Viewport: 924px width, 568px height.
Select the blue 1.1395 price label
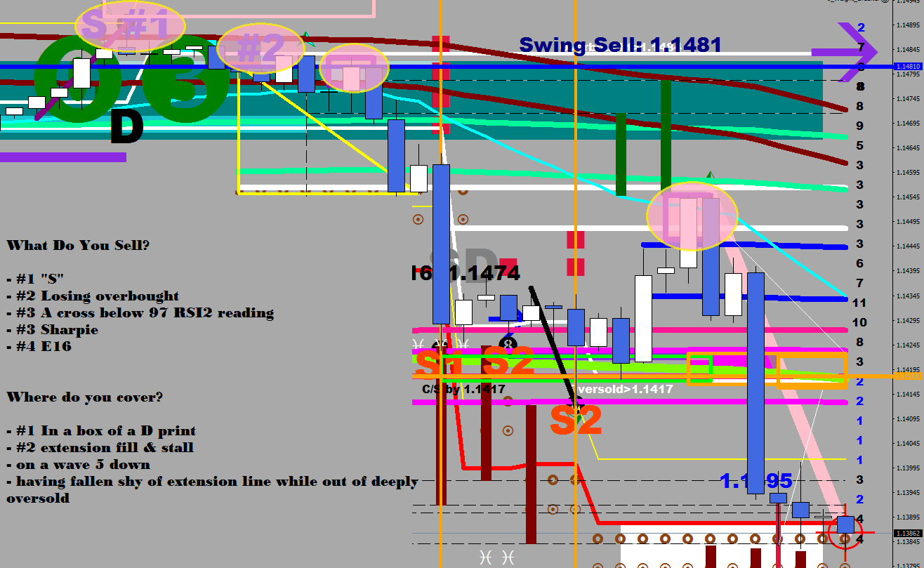(x=755, y=481)
